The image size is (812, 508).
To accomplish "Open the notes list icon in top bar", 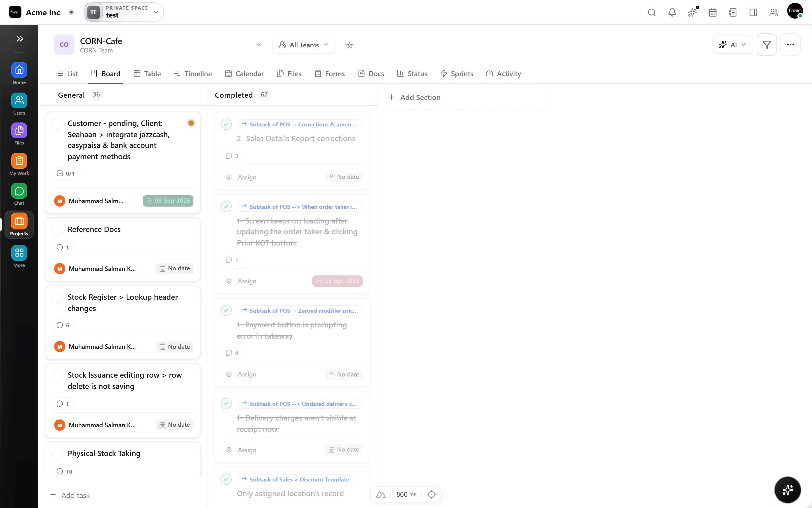I will pyautogui.click(x=733, y=12).
